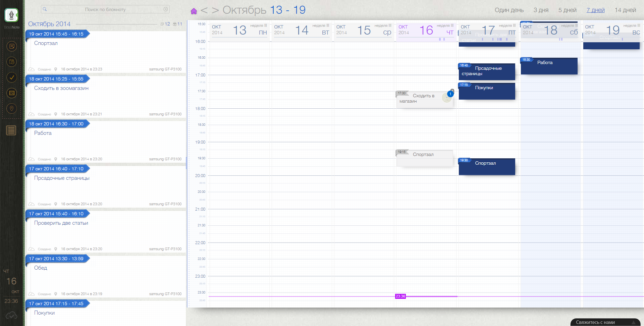
Task: Open Спортзал event at 19:15 on Thursday
Action: coord(424,158)
